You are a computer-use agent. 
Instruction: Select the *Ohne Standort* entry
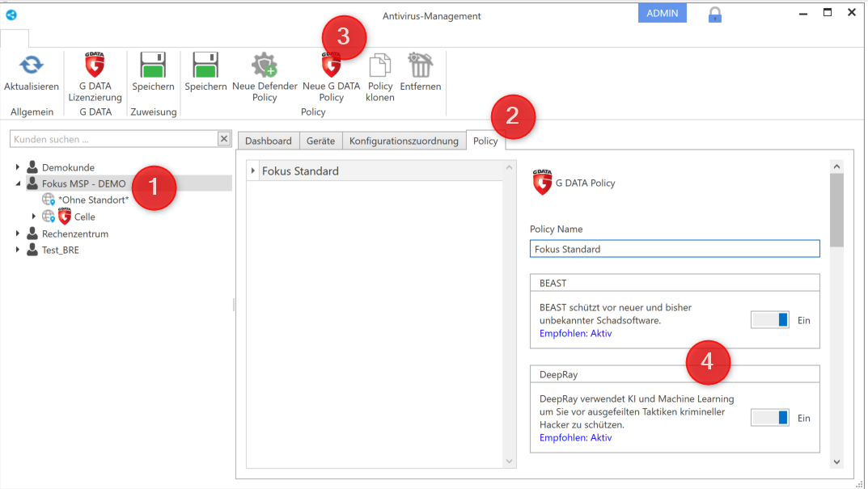tap(93, 200)
